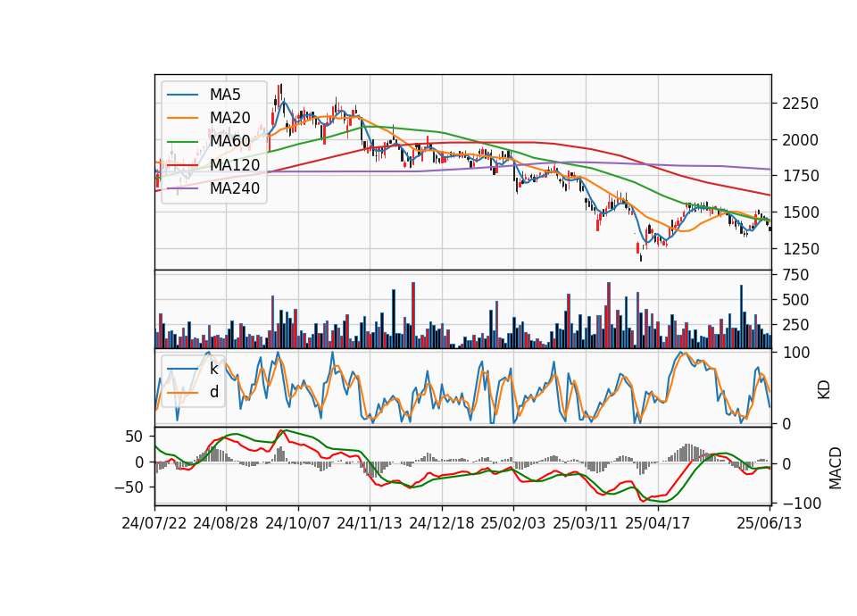Click the −50 MACD left axis label
This screenshot has height=616, width=857.
(x=129, y=487)
